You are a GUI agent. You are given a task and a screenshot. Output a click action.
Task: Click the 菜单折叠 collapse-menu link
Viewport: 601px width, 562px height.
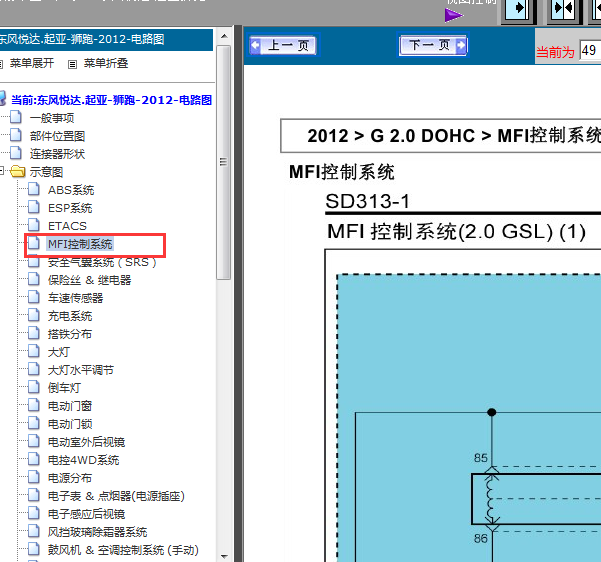pos(106,63)
